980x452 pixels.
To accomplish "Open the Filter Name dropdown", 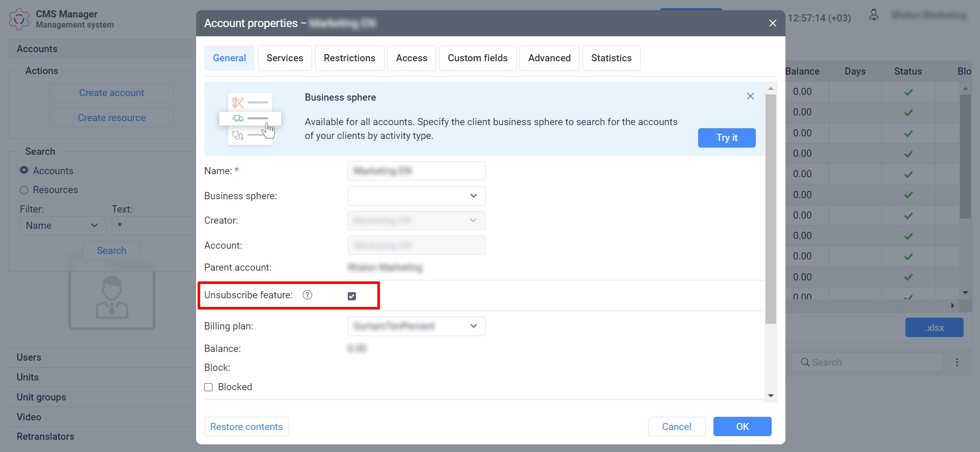I will (x=62, y=226).
